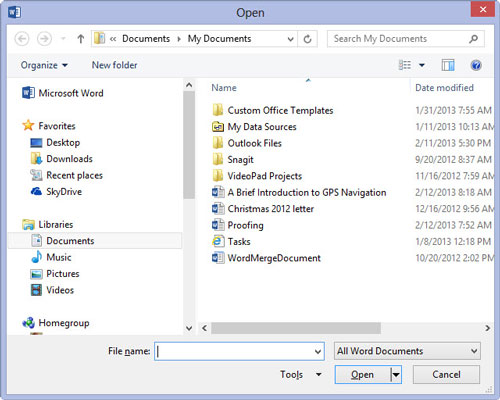Toggle the preview pane
The width and height of the screenshot is (500, 400).
coord(448,65)
